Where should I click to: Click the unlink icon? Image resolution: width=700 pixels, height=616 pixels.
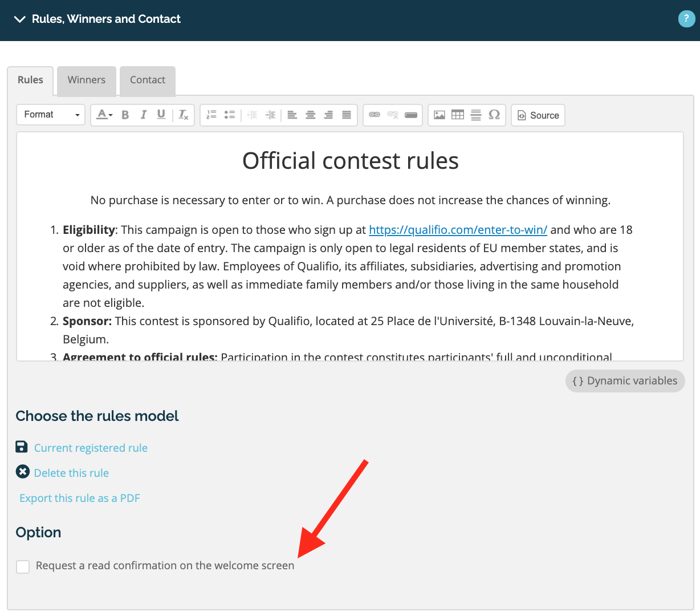point(393,115)
